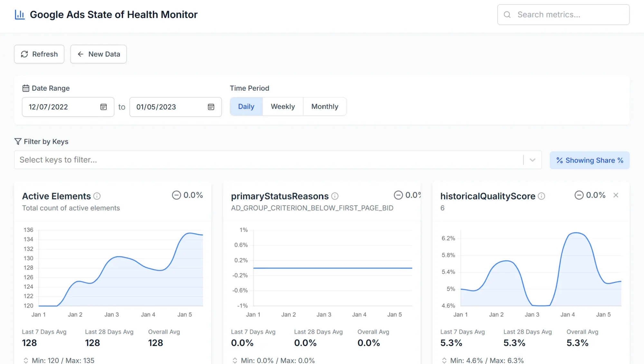Select the Weekly time period
The height and width of the screenshot is (364, 644).
pyautogui.click(x=283, y=106)
